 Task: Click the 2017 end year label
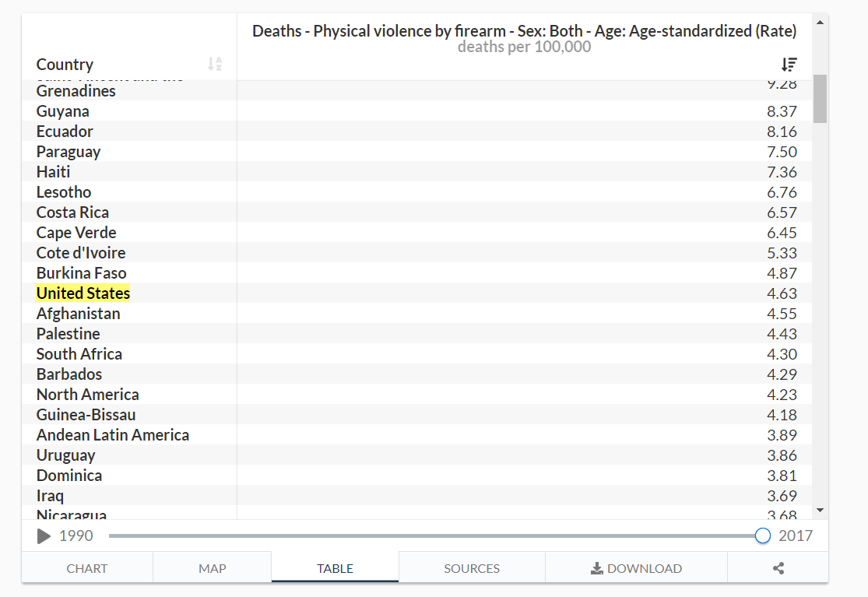(x=796, y=536)
